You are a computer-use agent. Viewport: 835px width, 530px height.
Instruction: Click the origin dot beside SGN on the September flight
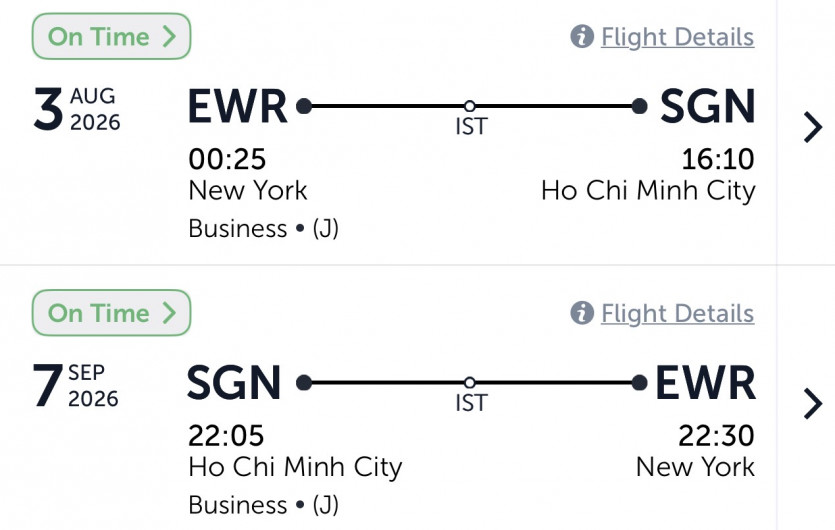[x=304, y=382]
